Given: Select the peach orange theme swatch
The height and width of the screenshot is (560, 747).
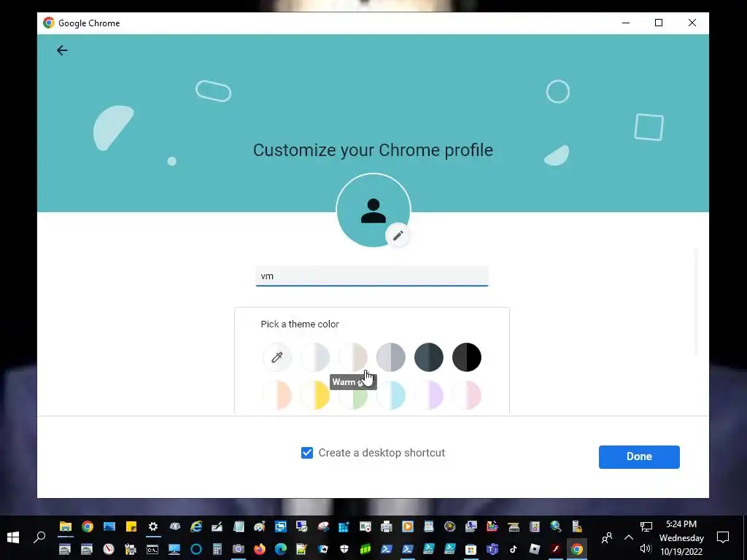Looking at the screenshot, I should [x=276, y=395].
